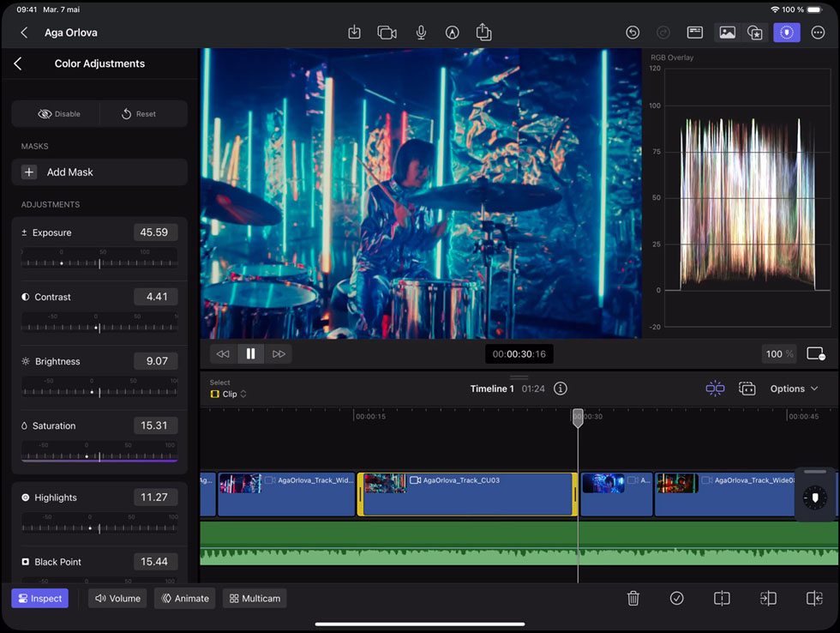840x633 pixels.
Task: Open the Multicam tab
Action: (255, 599)
